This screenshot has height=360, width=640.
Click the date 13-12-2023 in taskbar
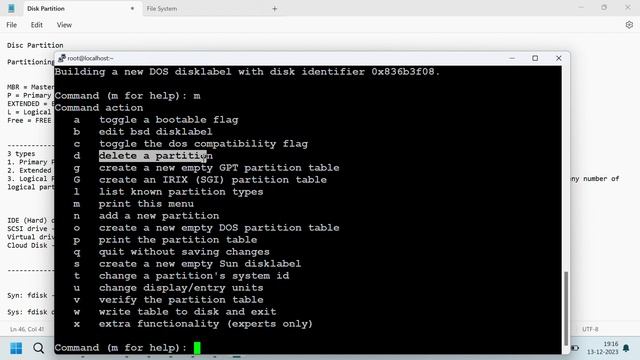click(x=603, y=352)
